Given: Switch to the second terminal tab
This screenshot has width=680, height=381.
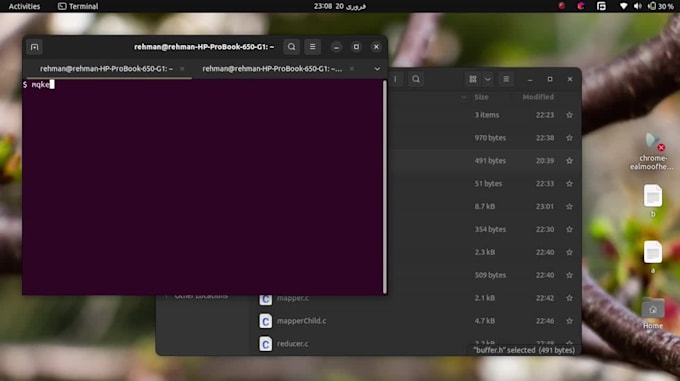Looking at the screenshot, I should click(x=272, y=68).
